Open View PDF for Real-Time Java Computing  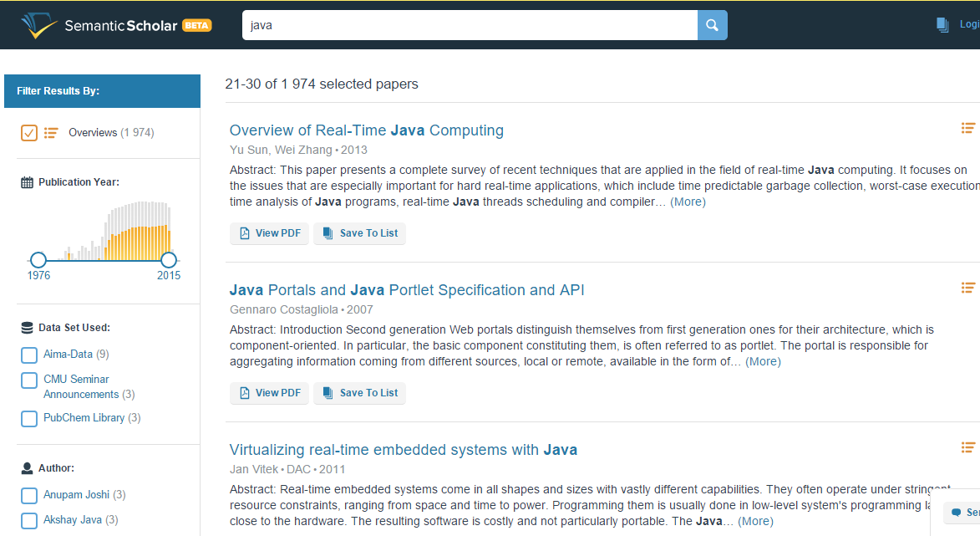tap(270, 233)
